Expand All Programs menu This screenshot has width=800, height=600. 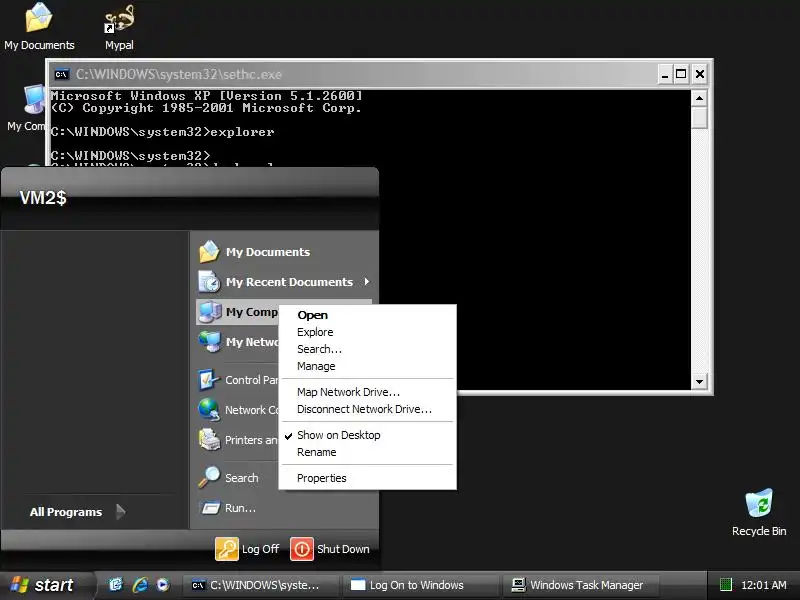point(77,512)
